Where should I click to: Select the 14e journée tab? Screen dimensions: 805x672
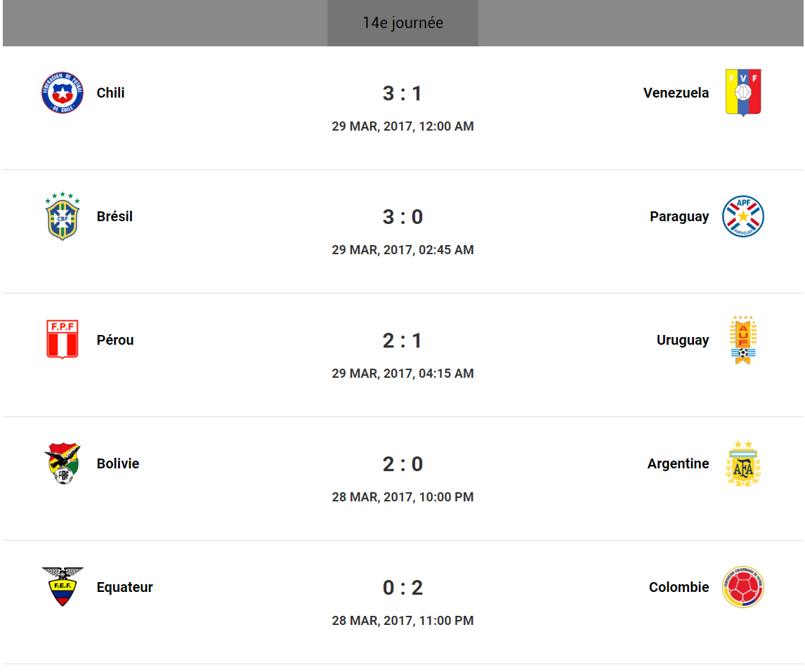pyautogui.click(x=402, y=23)
